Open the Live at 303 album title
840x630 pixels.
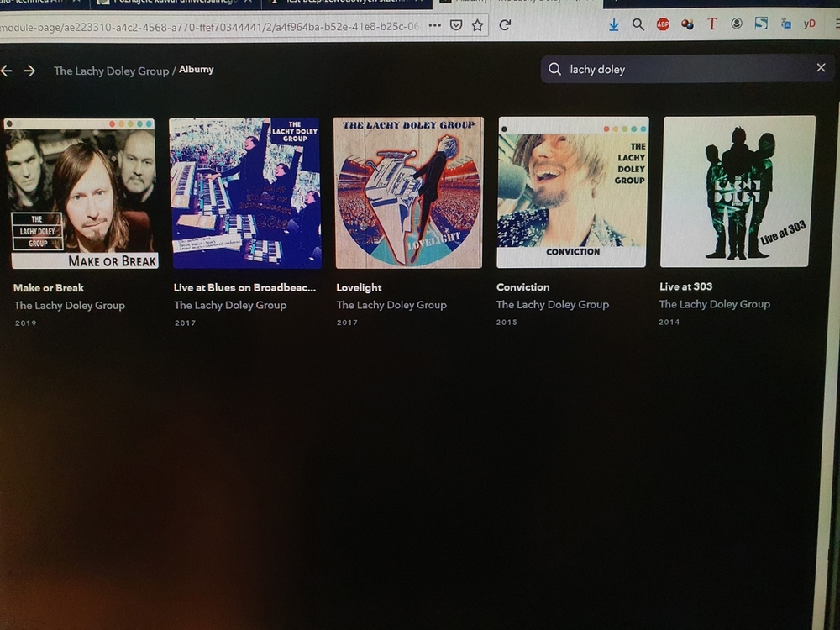pos(685,286)
